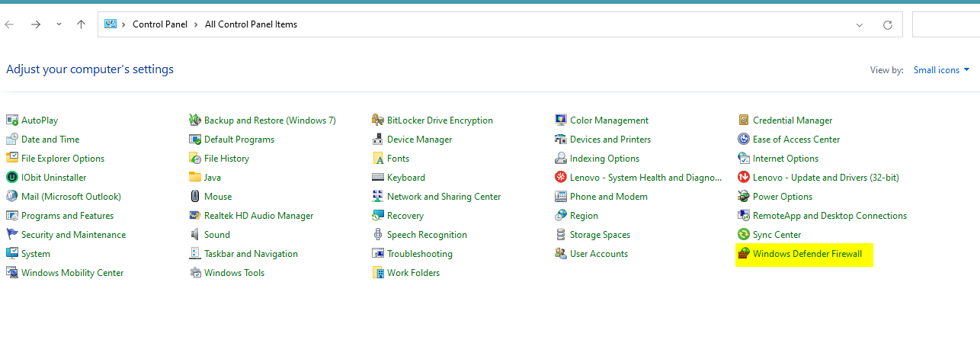Screen dimensions: 980x337
Task: Click the Forward navigation arrow
Action: click(x=36, y=24)
